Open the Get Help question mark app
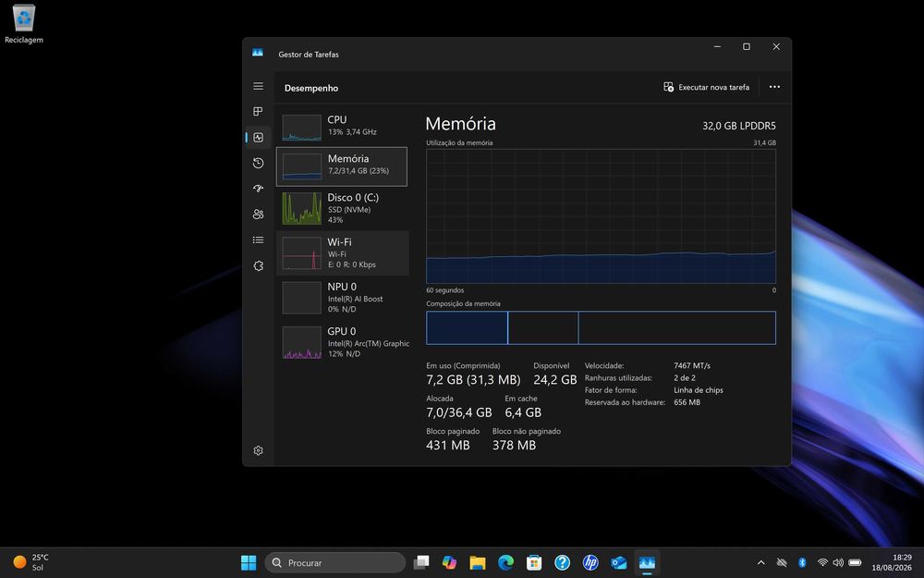 coord(562,562)
